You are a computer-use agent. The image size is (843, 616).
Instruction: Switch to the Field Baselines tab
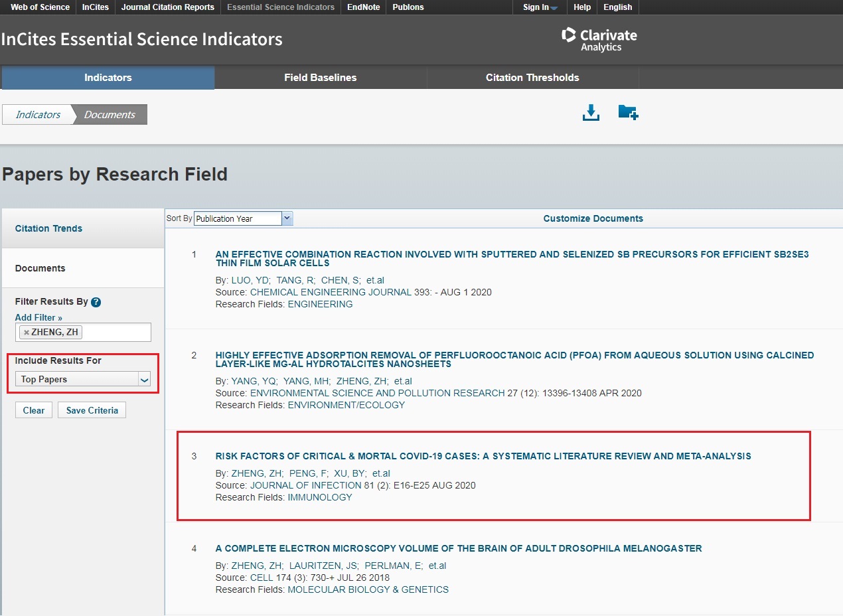(321, 78)
